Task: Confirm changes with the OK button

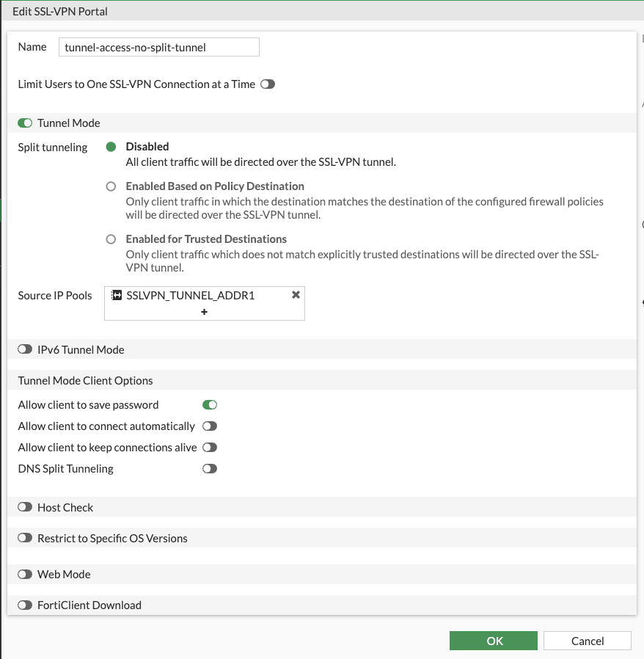Action: tap(494, 641)
